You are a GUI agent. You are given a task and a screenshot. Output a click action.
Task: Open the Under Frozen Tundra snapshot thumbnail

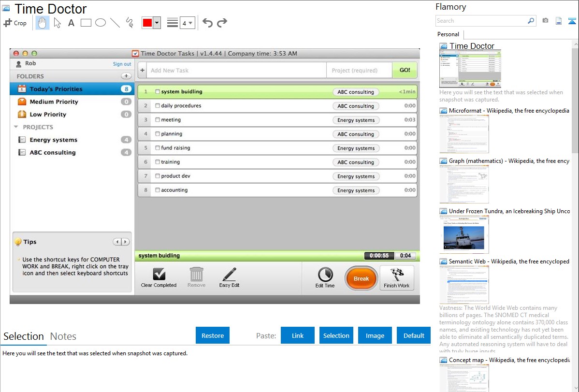pos(464,234)
